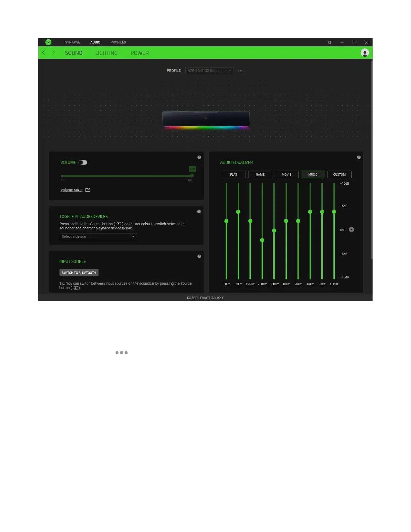Go back with left arrow
The height and width of the screenshot is (532, 411).
[44, 53]
